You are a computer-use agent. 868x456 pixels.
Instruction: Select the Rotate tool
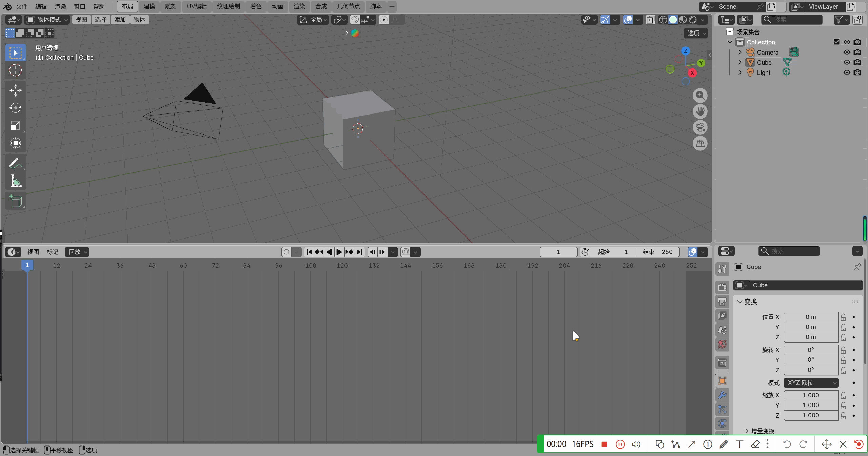coord(15,108)
